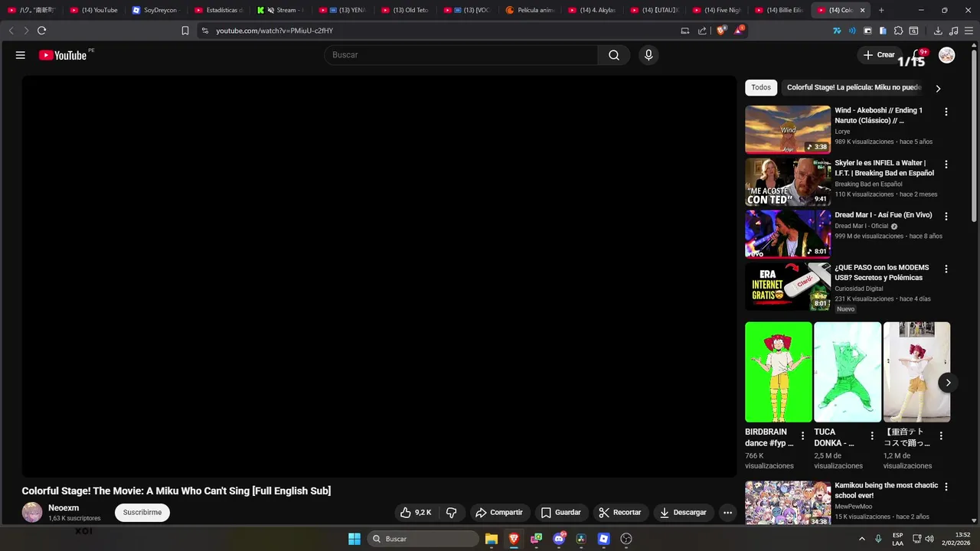980x551 pixels.
Task: Click the YouTube search input field
Action: [x=461, y=55]
